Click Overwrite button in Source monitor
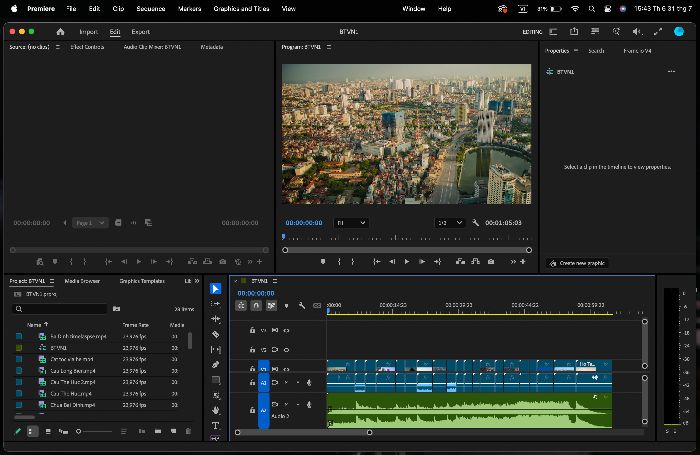Viewport: 700px width, 455px height. pos(208,262)
